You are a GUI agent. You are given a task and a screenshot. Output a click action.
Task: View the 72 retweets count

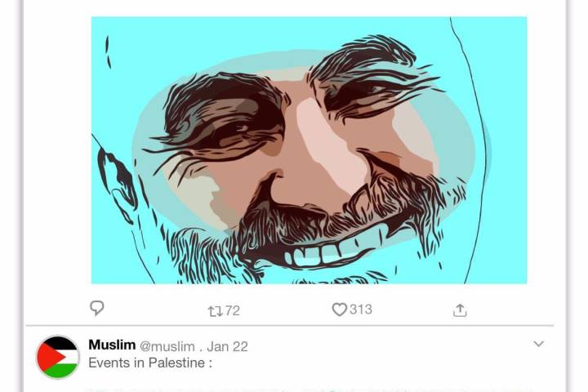click(x=233, y=310)
